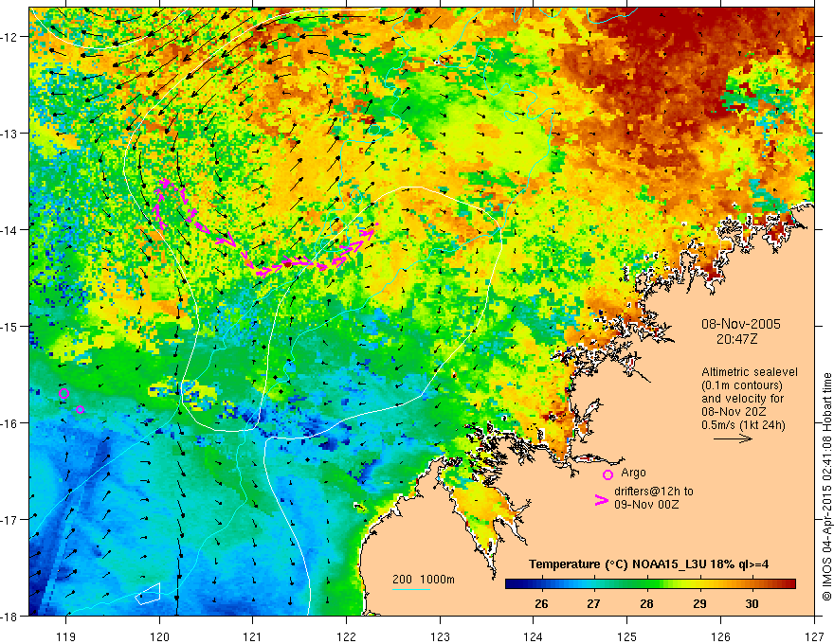Click the color bar value 30
This screenshot has height=644, width=834.
[752, 603]
